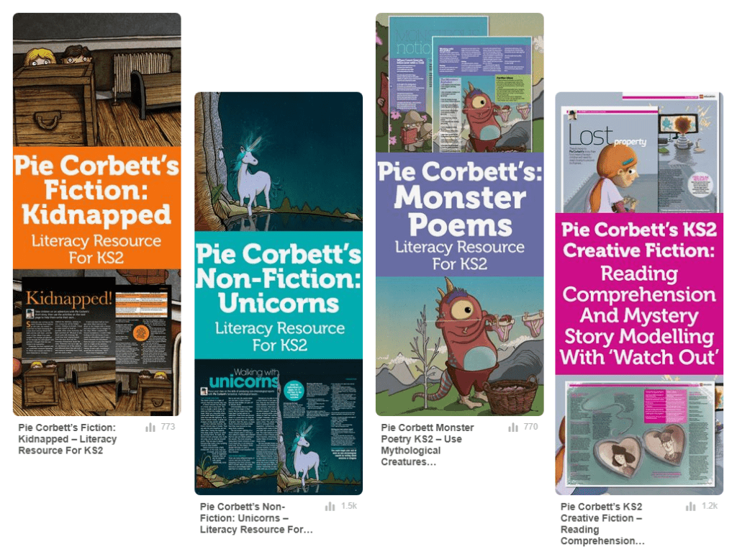Open the Unicorns Non-Fiction pin image
Image resolution: width=737 pixels, height=560 pixels.
pos(279,294)
